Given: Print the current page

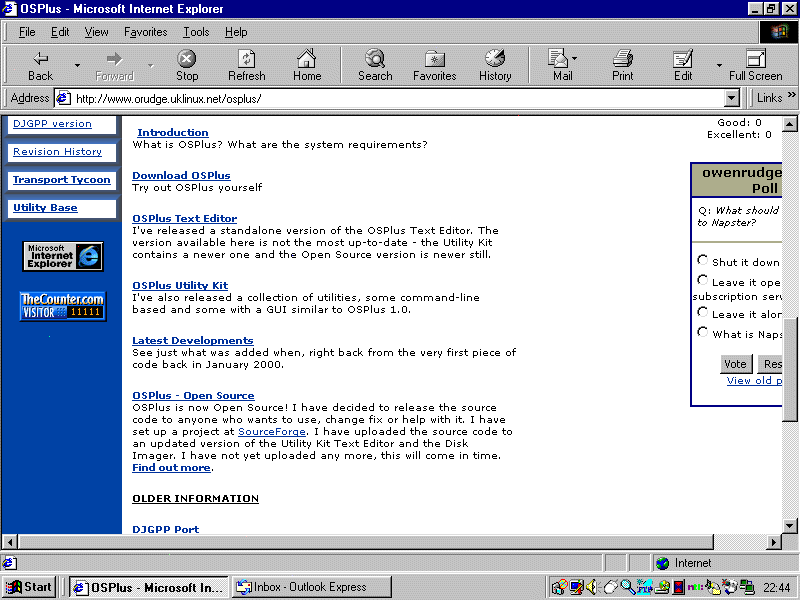Looking at the screenshot, I should pyautogui.click(x=622, y=66).
